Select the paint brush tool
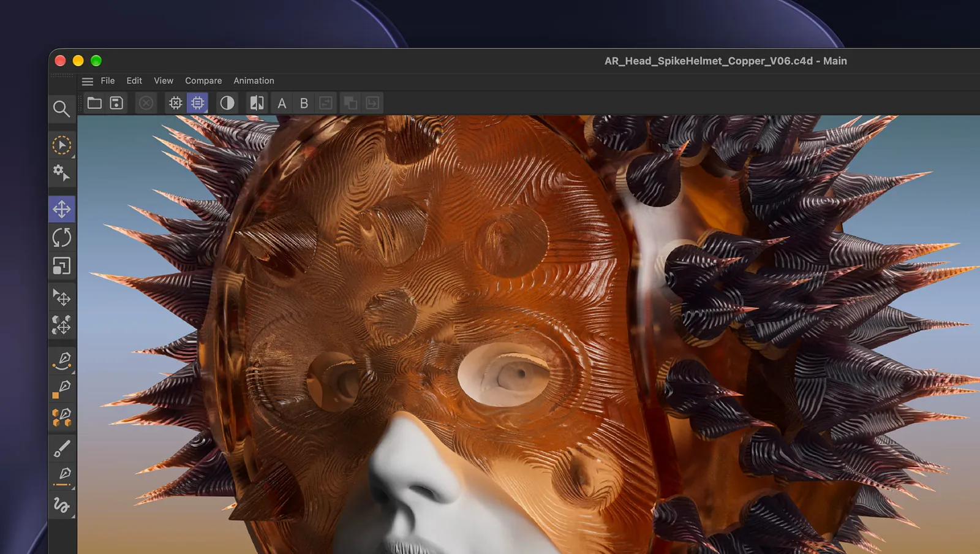Screen dimensions: 980x554 [62, 449]
